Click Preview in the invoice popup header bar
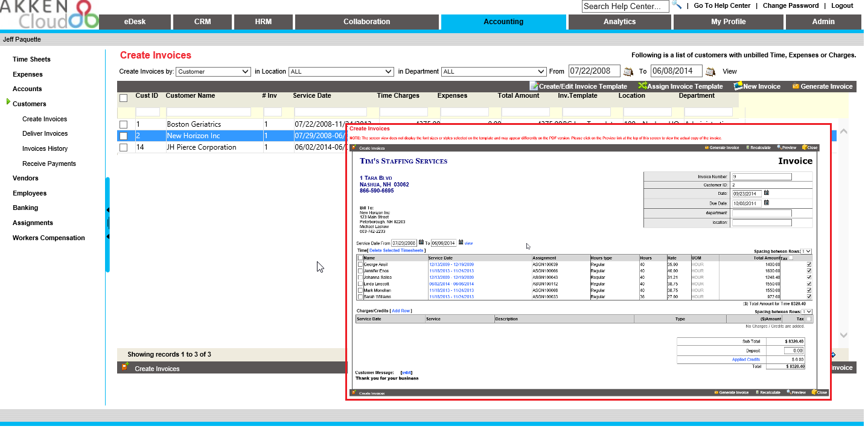Screen dimensions: 868x429 point(787,147)
